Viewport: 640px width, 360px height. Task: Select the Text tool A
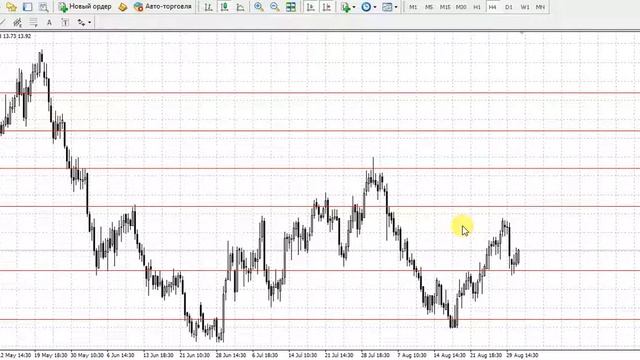[x=49, y=22]
